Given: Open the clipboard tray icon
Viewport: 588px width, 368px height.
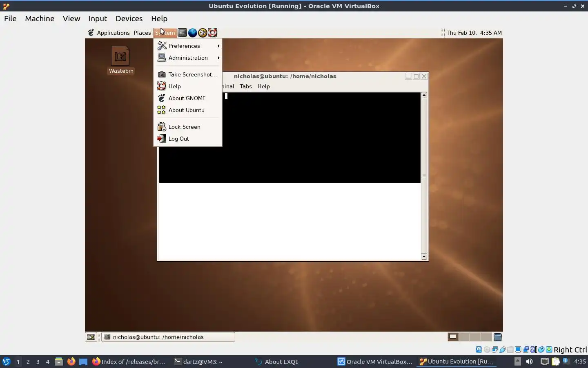Looking at the screenshot, I should pos(555,361).
